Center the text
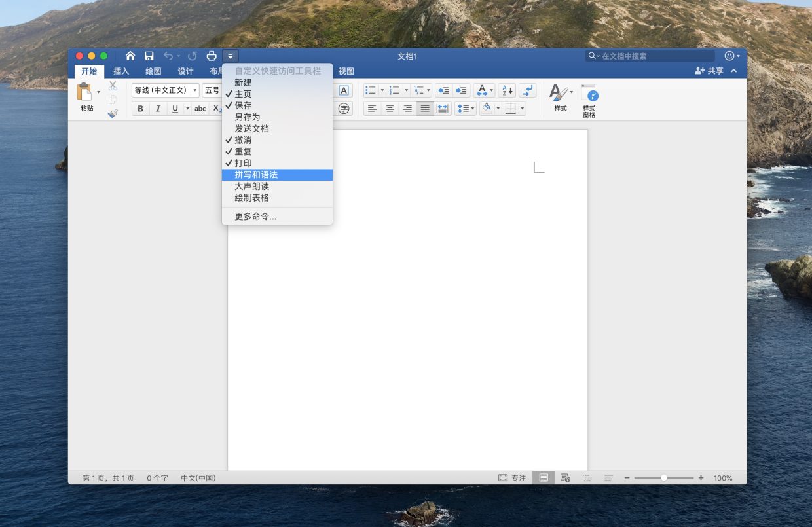 point(390,109)
